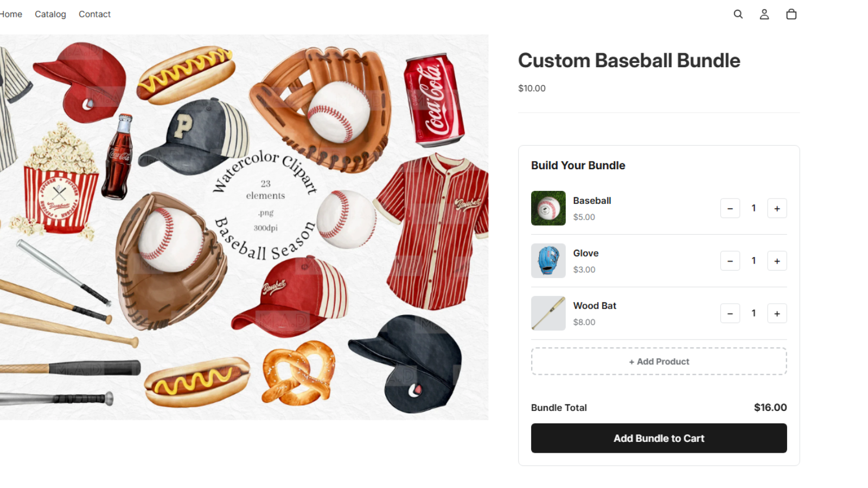This screenshot has height=488, width=868.
Task: Select the Baseball quantity field
Action: click(x=754, y=208)
